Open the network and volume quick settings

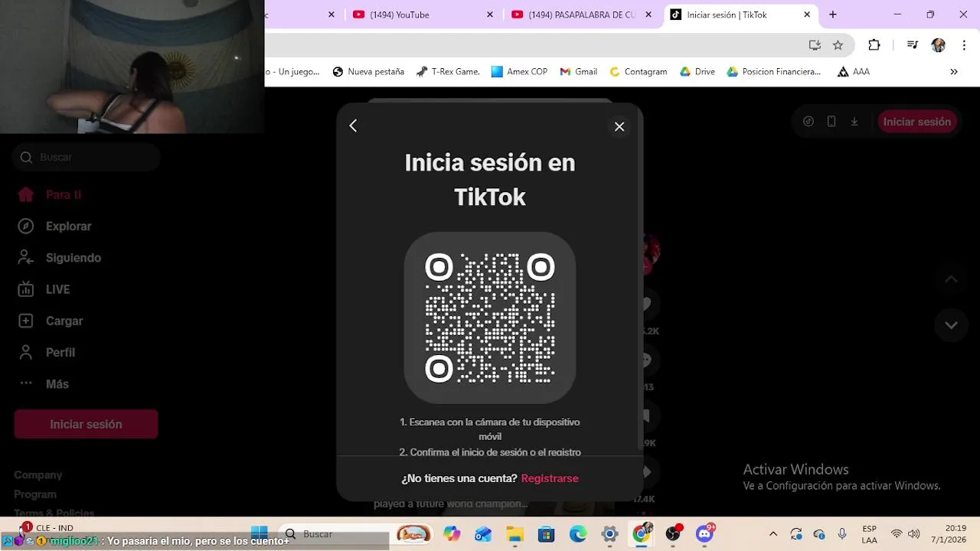click(x=905, y=533)
